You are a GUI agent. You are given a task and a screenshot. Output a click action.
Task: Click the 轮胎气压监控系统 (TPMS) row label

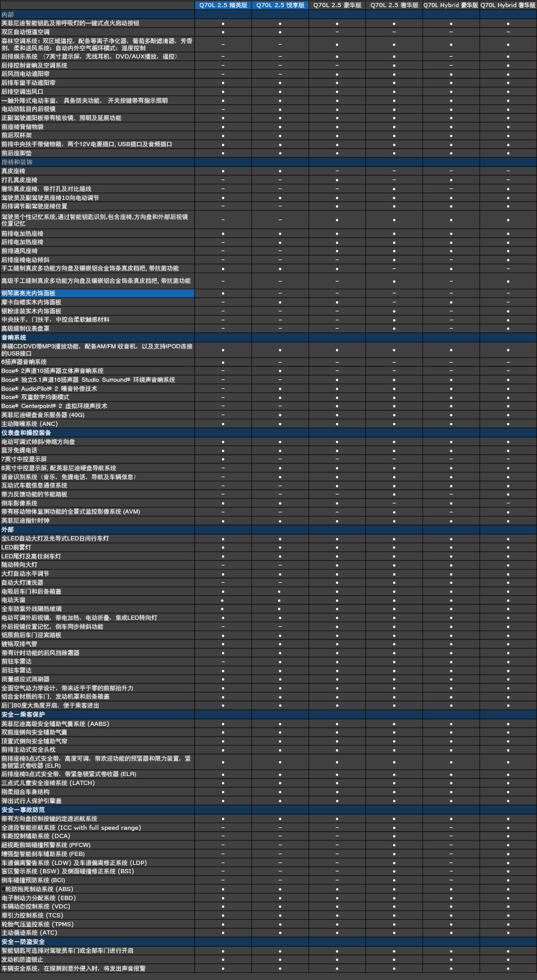(x=38, y=924)
